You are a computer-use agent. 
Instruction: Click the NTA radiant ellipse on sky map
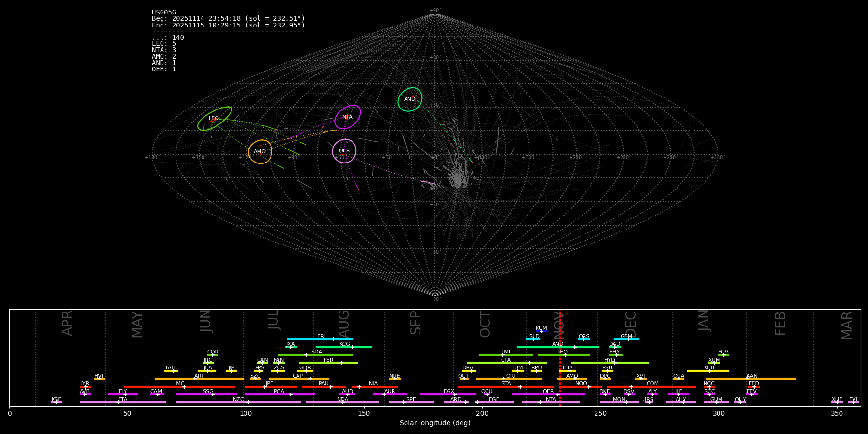[x=348, y=117]
